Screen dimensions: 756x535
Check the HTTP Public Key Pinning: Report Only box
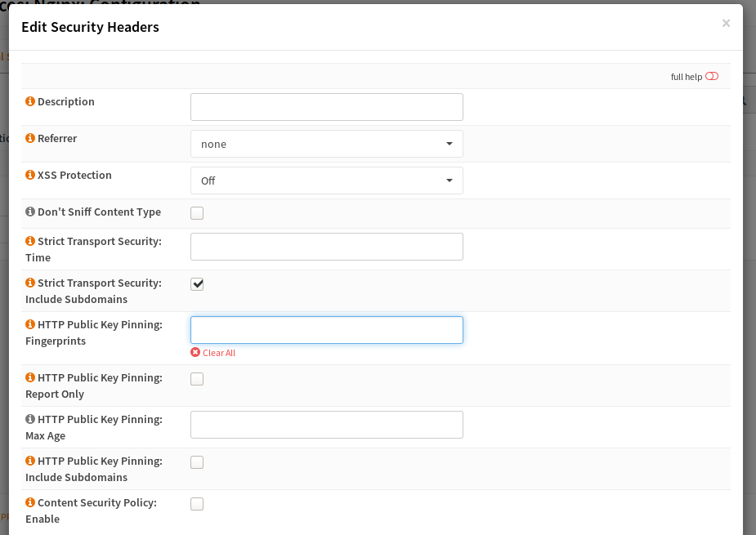pyautogui.click(x=197, y=378)
